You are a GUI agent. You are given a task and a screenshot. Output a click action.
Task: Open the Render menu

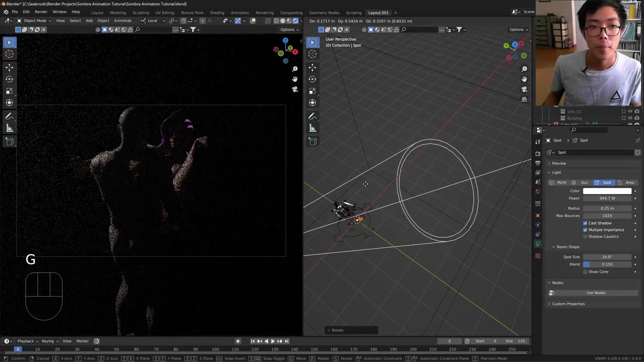click(x=41, y=12)
